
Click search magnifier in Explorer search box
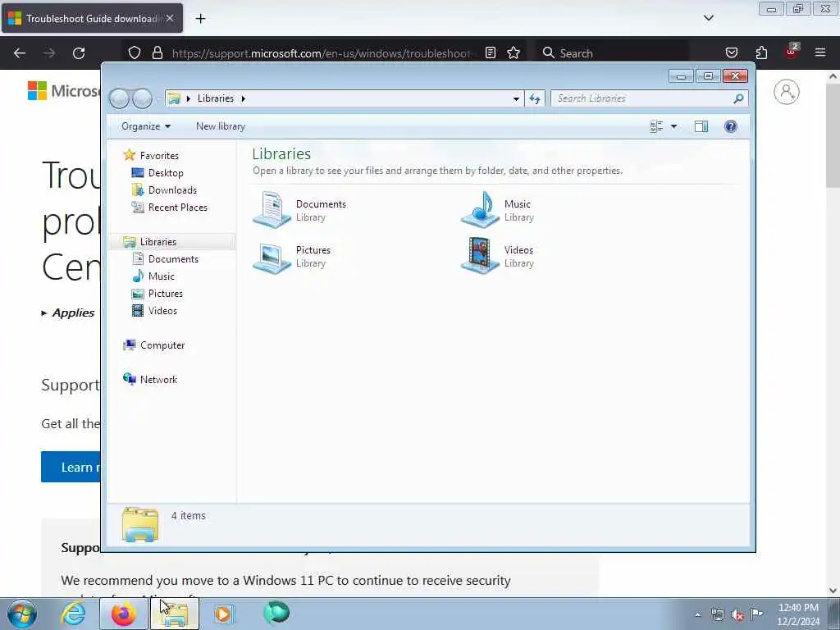[x=739, y=98]
